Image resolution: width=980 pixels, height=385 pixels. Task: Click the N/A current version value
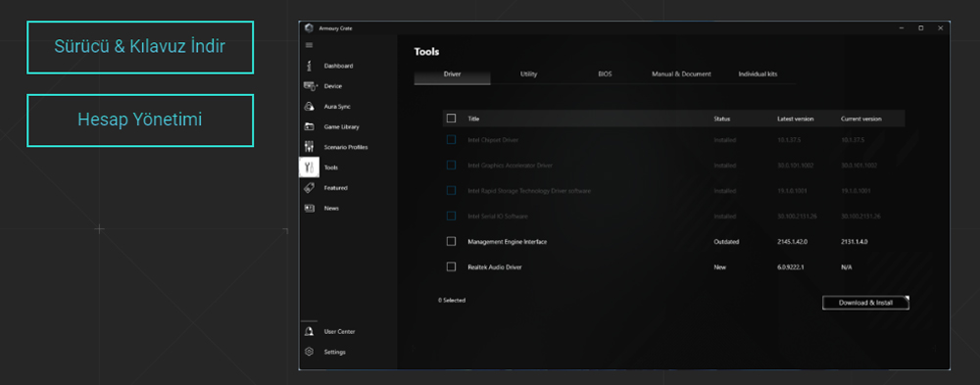click(x=847, y=267)
